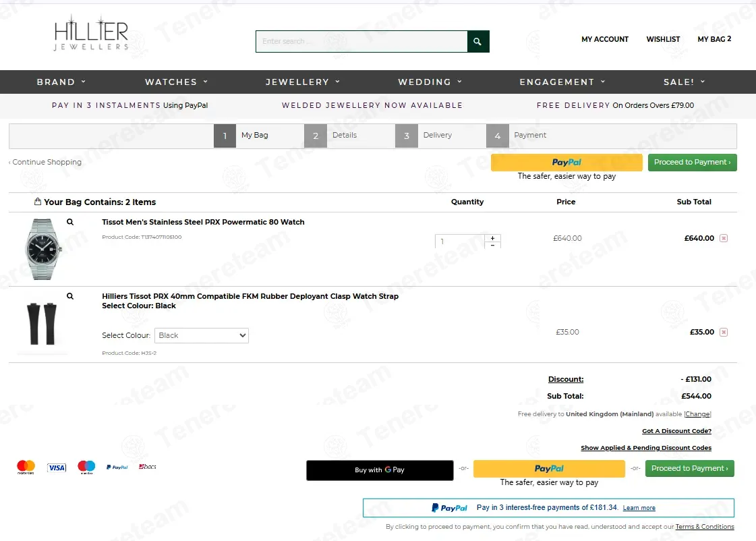Open MY BAG 2 link
Viewport: 756px width, 541px height.
(714, 39)
